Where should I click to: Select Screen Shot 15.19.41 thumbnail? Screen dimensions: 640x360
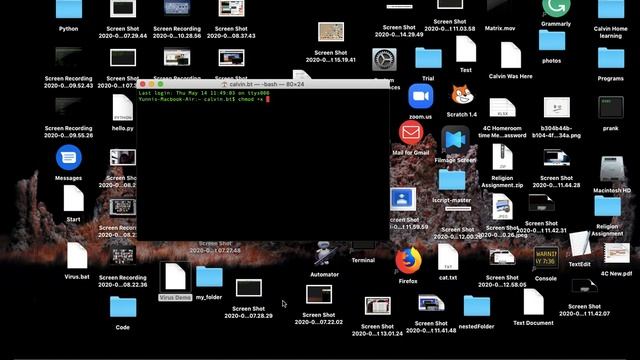point(331,32)
